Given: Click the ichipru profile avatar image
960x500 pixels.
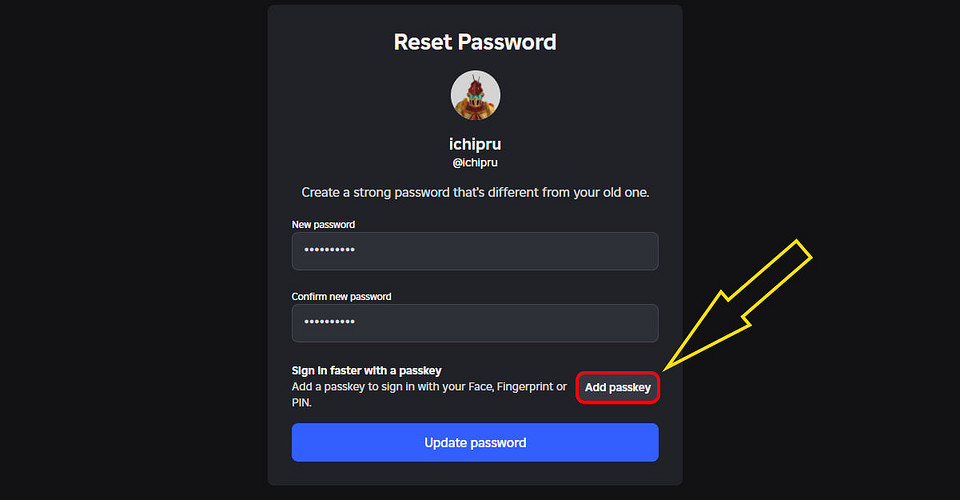Looking at the screenshot, I should 475,95.
